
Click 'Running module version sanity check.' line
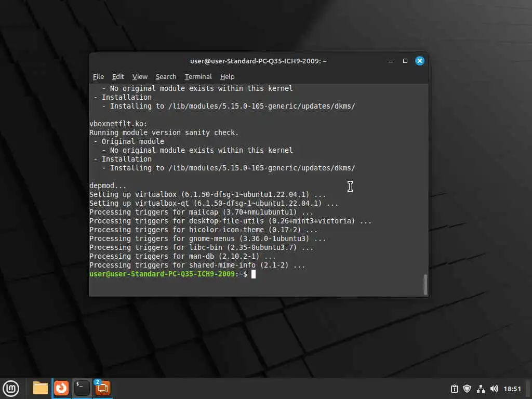tap(164, 132)
